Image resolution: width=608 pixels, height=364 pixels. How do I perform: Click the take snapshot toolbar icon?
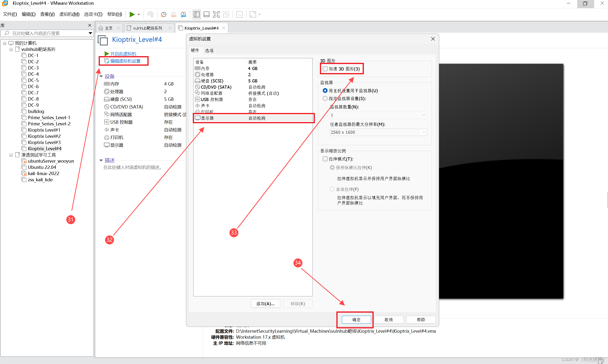point(164,15)
